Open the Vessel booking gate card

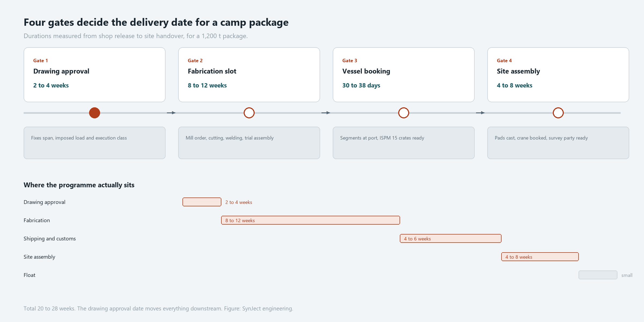[x=404, y=75]
